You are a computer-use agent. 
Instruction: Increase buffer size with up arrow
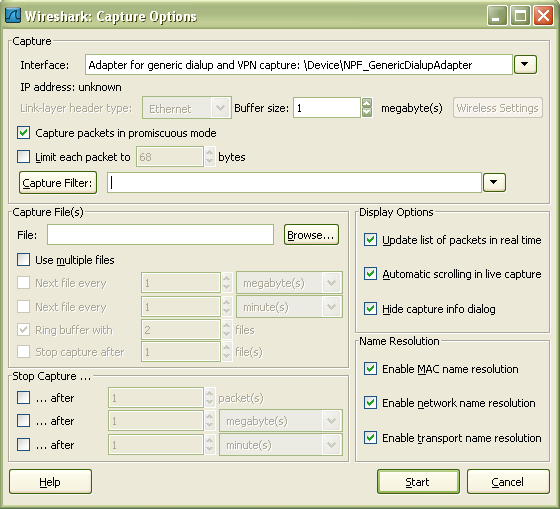click(367, 103)
